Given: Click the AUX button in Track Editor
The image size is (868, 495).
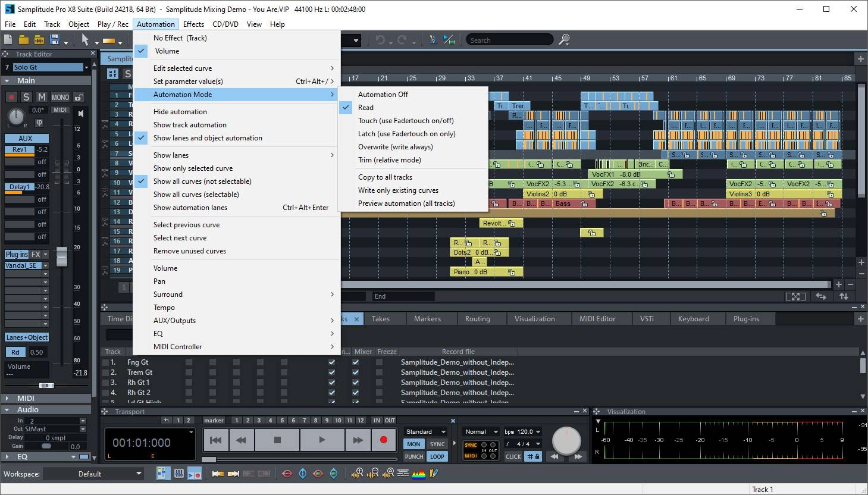Looking at the screenshot, I should pos(26,138).
